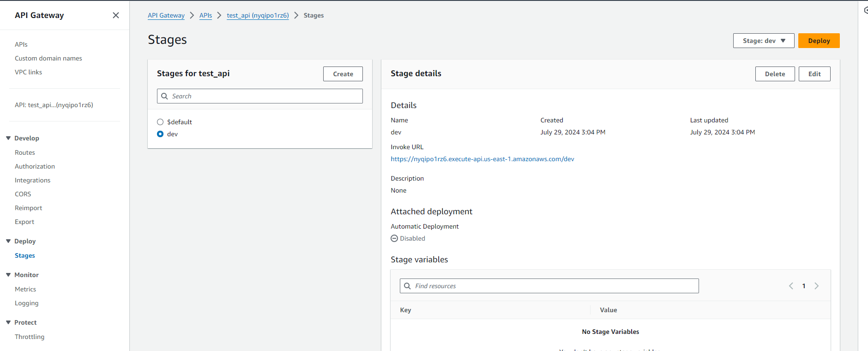Viewport: 868px width, 351px height.
Task: Click the previous page arrow in Stage variables
Action: [x=791, y=286]
